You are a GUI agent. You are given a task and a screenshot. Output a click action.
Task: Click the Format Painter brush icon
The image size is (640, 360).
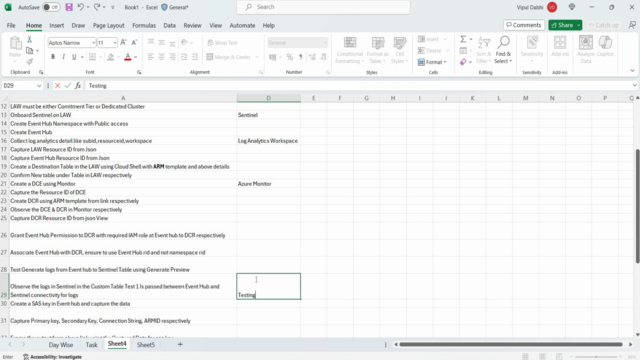29,62
